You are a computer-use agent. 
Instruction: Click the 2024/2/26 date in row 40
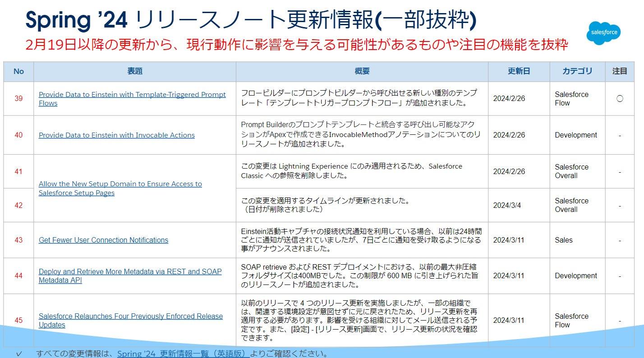pos(509,135)
